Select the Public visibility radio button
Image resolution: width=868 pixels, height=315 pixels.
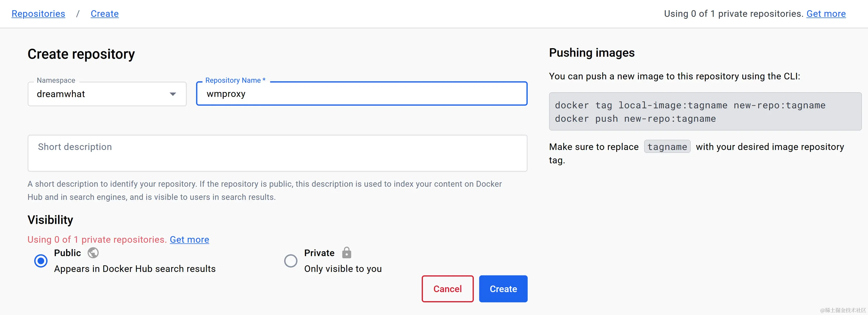[x=41, y=261]
